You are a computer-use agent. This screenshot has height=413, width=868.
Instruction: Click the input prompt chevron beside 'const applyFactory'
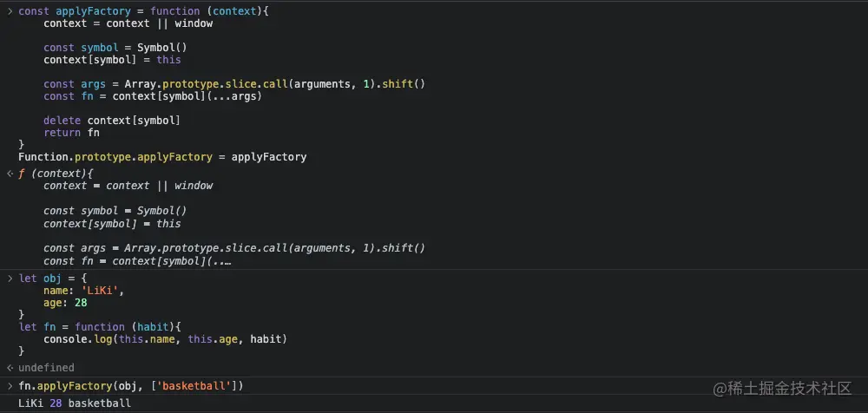[x=10, y=11]
